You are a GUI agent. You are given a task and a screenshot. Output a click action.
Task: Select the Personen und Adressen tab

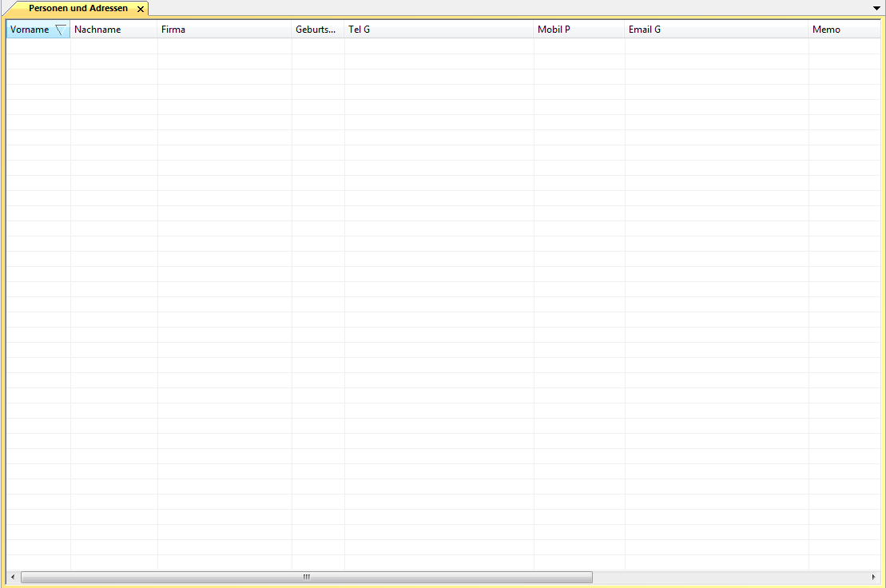click(77, 8)
